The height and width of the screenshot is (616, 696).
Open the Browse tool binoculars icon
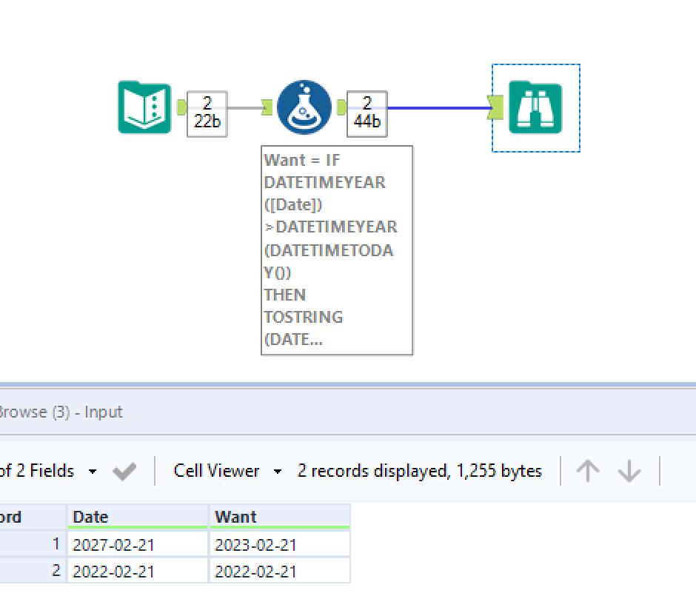point(535,107)
